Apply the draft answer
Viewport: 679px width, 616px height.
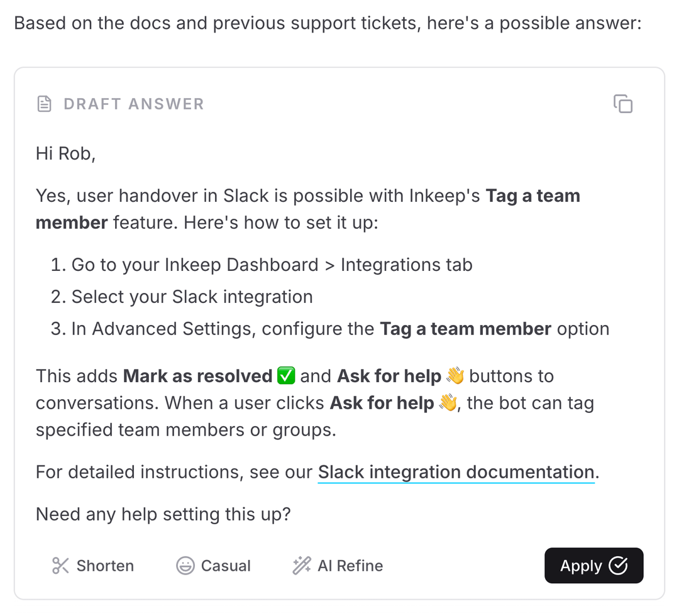pos(593,565)
